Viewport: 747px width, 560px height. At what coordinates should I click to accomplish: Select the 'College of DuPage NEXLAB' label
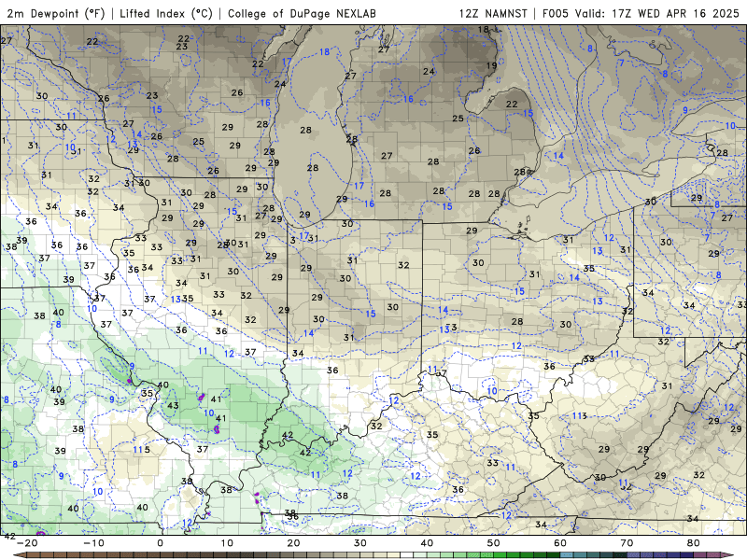(x=302, y=13)
